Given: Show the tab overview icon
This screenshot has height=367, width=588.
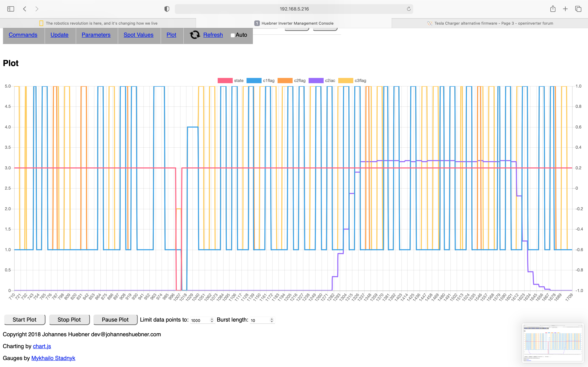Looking at the screenshot, I should click(578, 9).
